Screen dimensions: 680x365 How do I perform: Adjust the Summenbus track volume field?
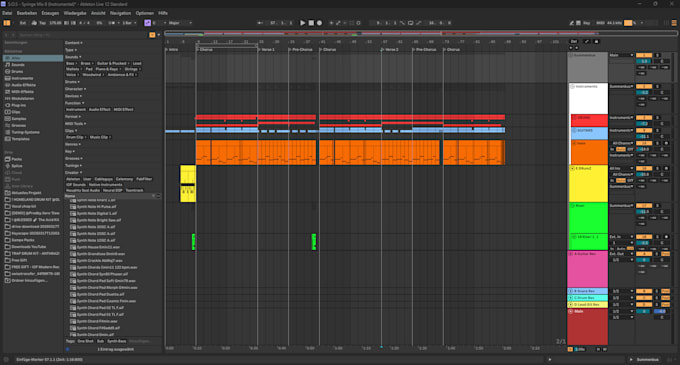coord(644,62)
